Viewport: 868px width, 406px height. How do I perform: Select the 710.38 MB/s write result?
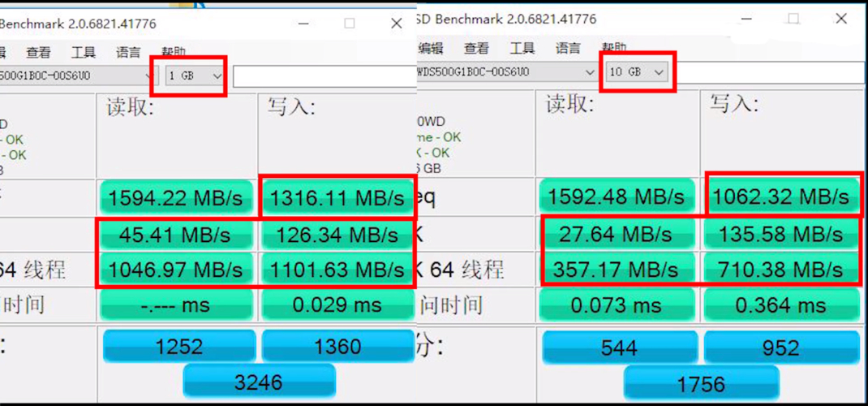pyautogui.click(x=780, y=270)
